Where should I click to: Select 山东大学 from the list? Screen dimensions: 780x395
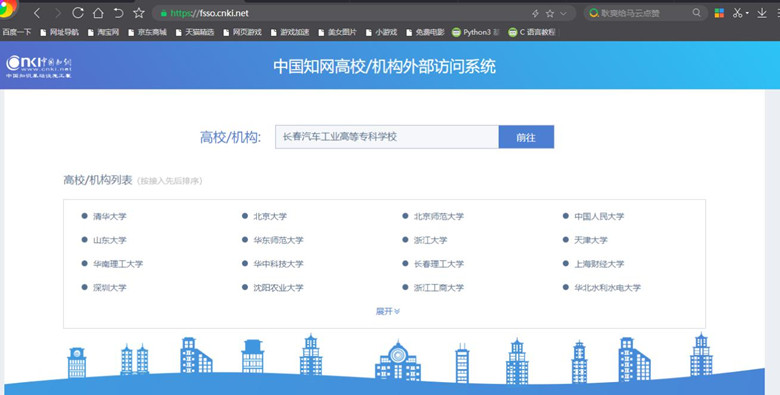[x=109, y=240]
